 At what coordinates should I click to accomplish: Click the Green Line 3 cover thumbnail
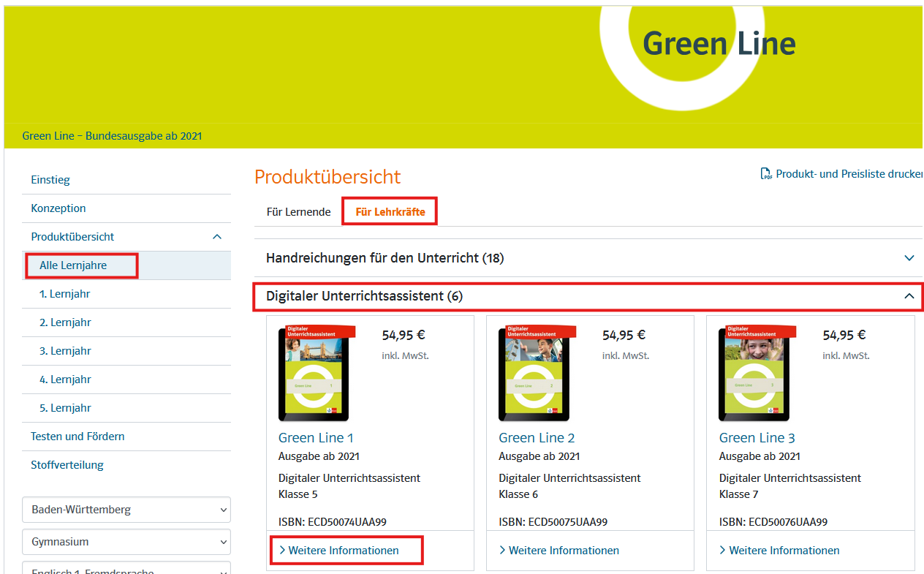[757, 373]
